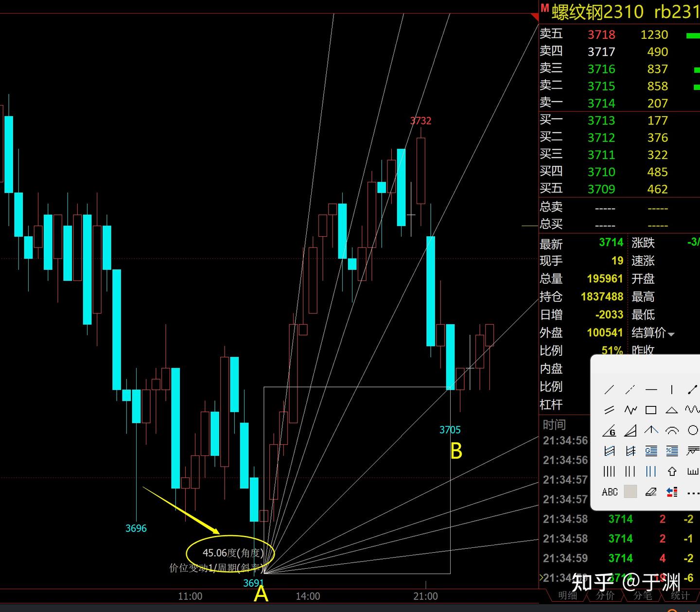Viewport: 700px width, 612px height.
Task: Select the vertical line drawing tool
Action: point(672,389)
